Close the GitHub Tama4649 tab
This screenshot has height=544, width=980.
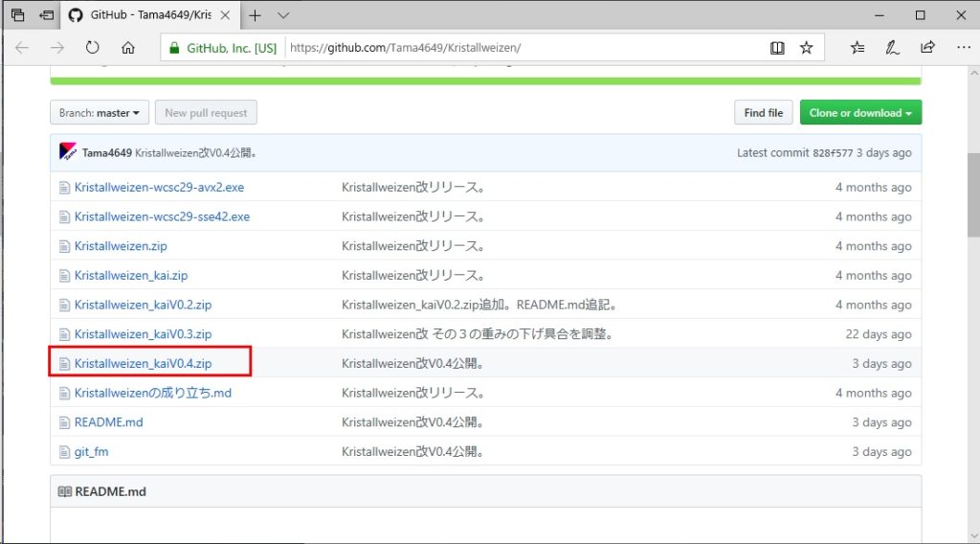pos(226,15)
